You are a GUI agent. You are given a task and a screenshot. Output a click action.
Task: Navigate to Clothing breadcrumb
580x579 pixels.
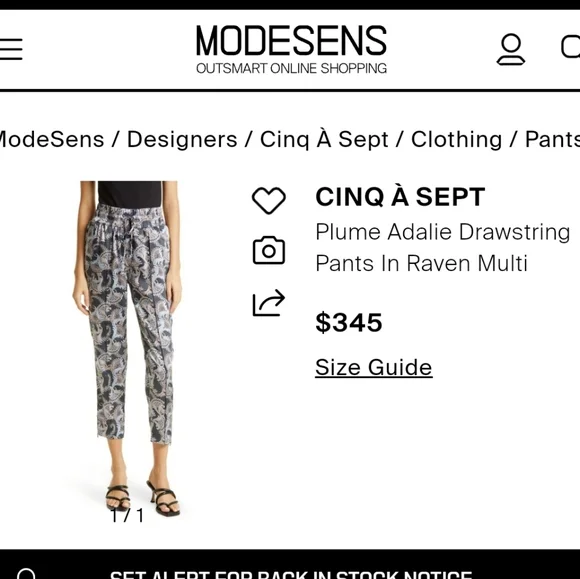[x=456, y=139]
